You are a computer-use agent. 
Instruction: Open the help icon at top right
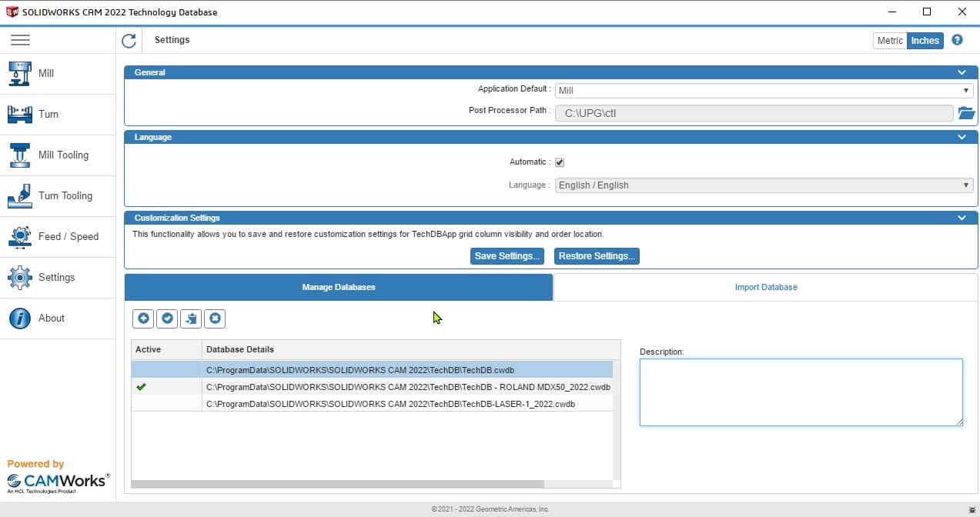[x=957, y=40]
